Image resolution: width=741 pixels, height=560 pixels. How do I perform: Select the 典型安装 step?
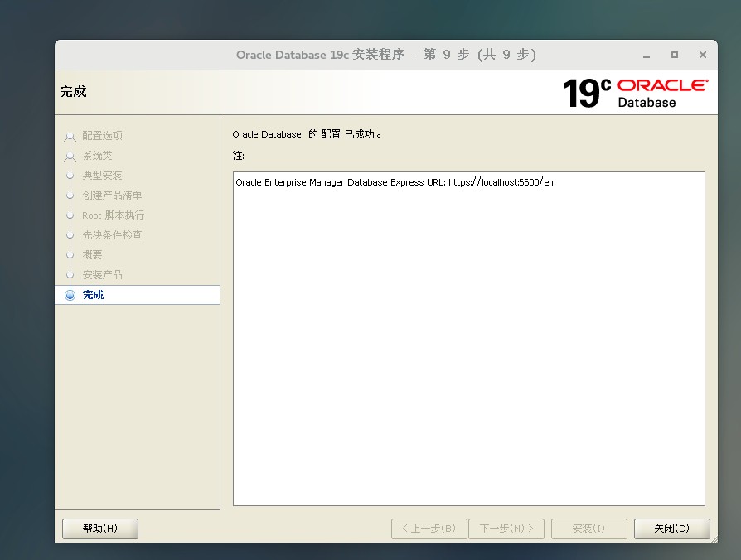click(x=102, y=175)
